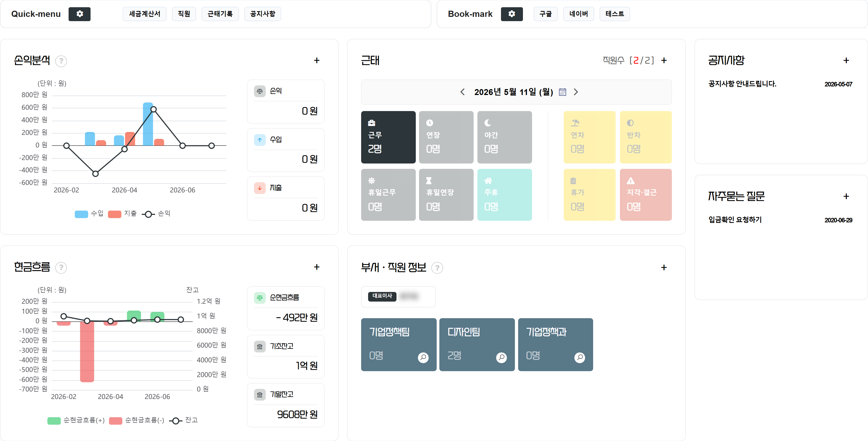Open the 네이버 bookmark
Screen dimensions: 868x441
coord(579,14)
